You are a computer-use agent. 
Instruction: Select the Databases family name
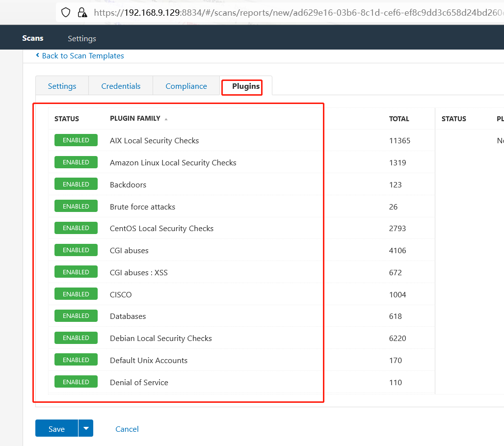[x=128, y=316]
